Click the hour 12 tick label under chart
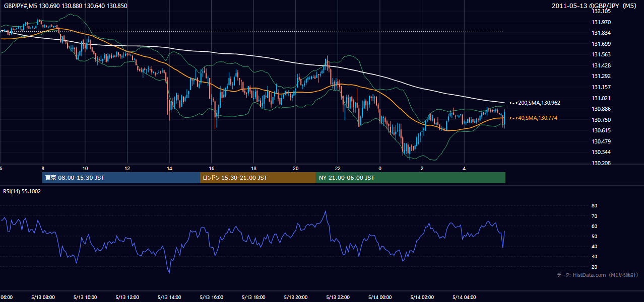The image size is (644, 302). 127,169
